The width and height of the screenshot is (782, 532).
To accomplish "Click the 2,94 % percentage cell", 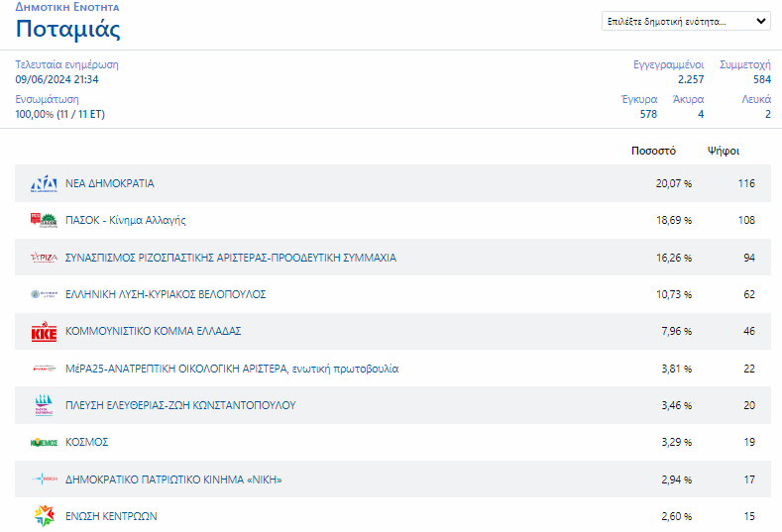I will click(x=677, y=479).
